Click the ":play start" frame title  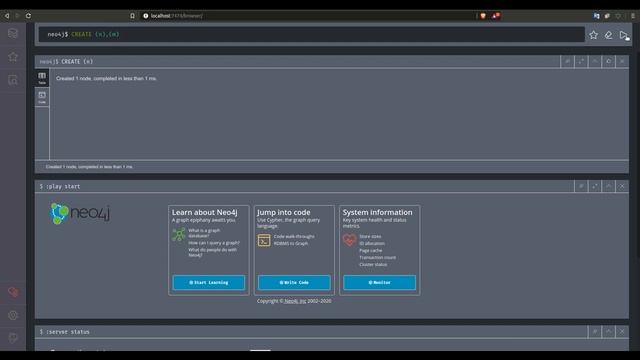point(63,187)
